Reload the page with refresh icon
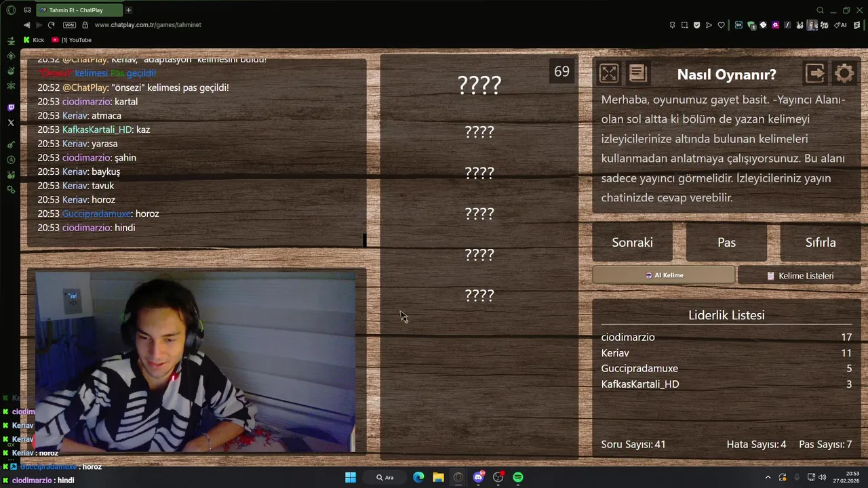Screen dimensions: 868x488 [x=51, y=25]
